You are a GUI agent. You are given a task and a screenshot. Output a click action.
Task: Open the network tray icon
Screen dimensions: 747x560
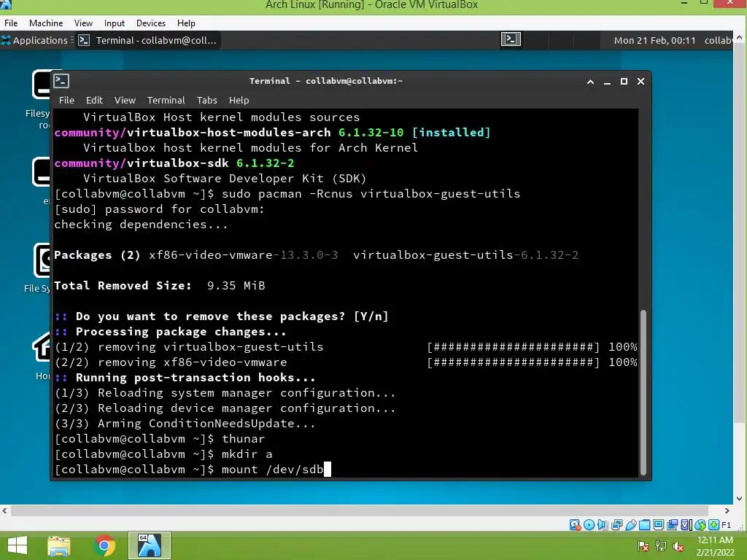[x=661, y=545]
